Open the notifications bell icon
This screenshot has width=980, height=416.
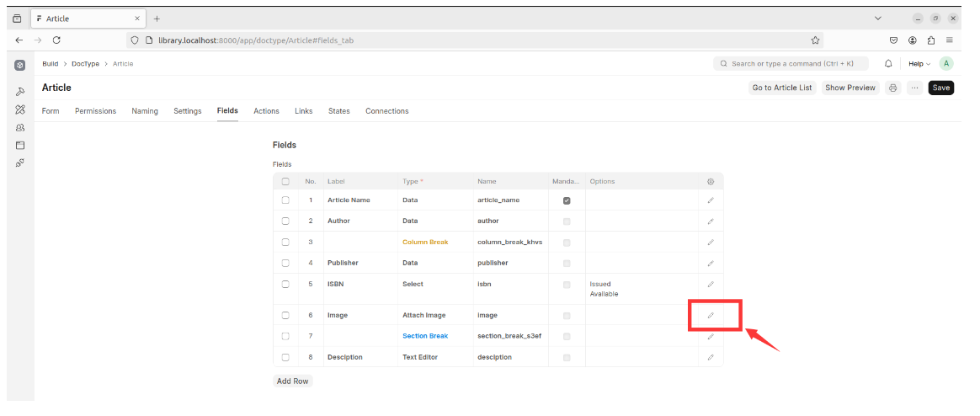coord(887,63)
